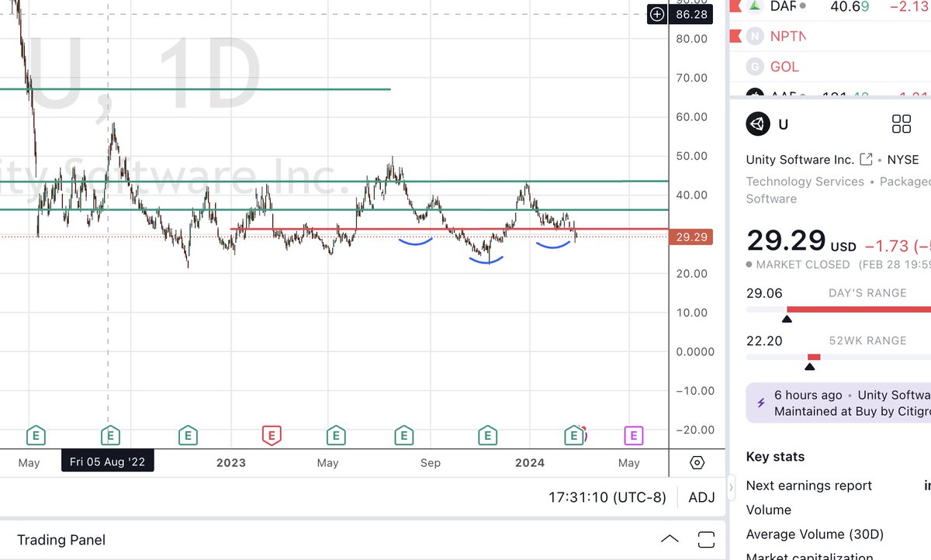Click the red earnings E marker
The image size is (931, 560).
tap(271, 435)
